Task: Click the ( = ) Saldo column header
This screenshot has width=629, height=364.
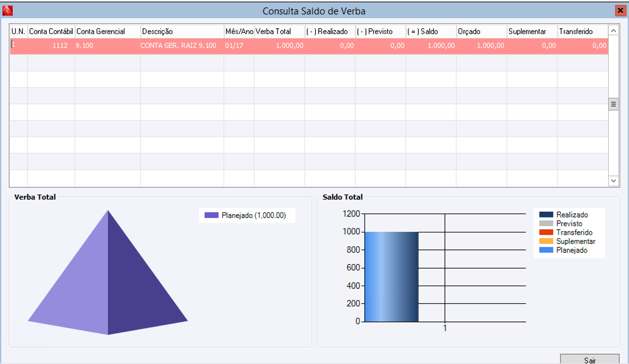Action: [431, 31]
